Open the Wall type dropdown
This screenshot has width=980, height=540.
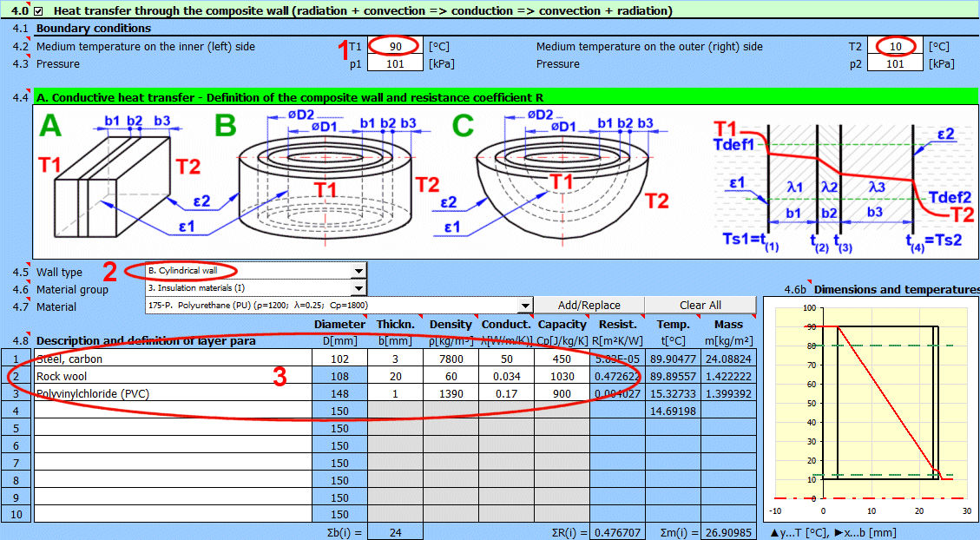click(x=358, y=272)
